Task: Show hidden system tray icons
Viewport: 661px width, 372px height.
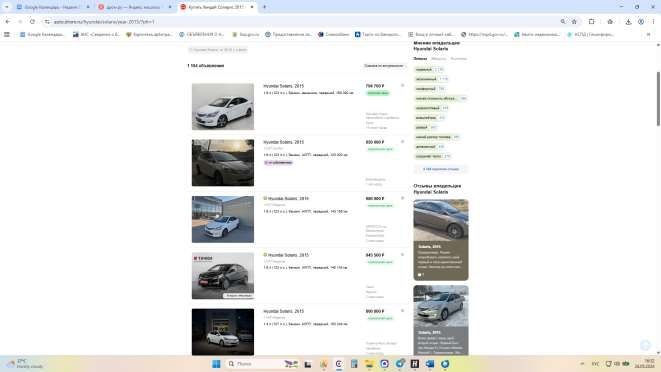Action: click(582, 364)
